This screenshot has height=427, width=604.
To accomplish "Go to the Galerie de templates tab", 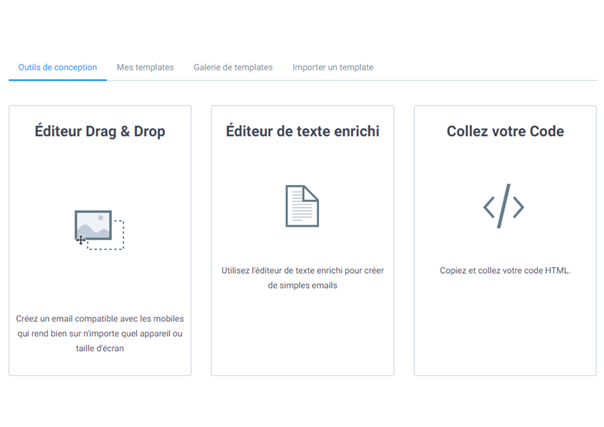I will (x=233, y=68).
